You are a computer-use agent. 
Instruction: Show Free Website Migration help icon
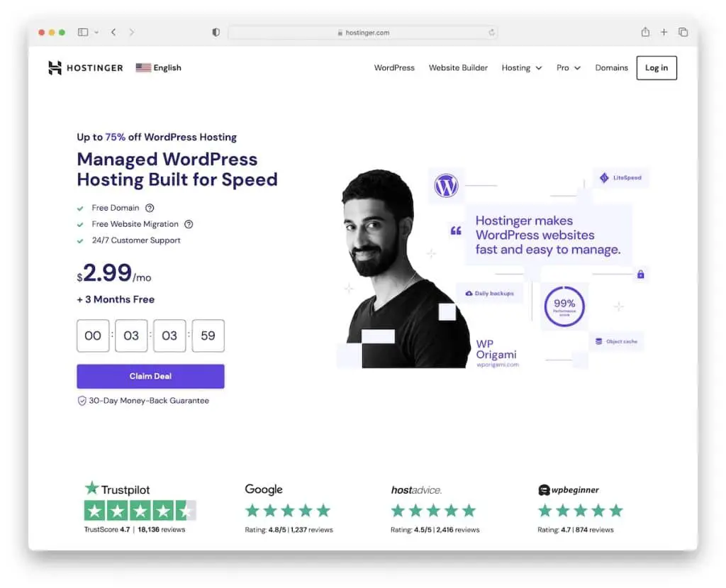[189, 224]
